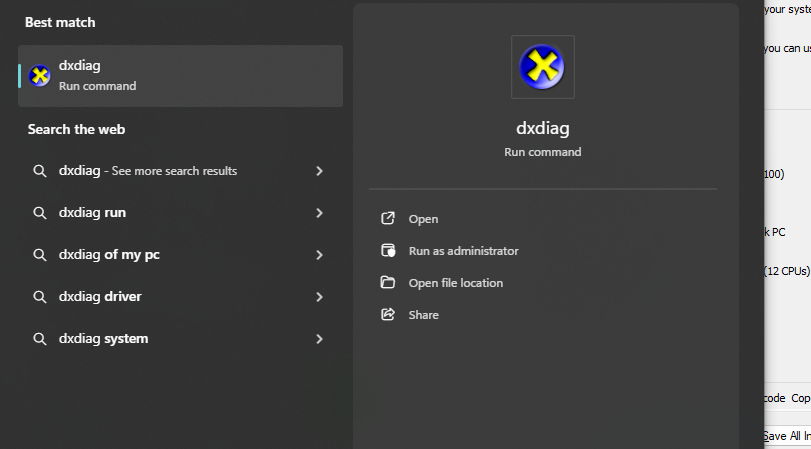
Task: Expand the 'dxdiag run' suggestion chevron
Action: coord(319,213)
